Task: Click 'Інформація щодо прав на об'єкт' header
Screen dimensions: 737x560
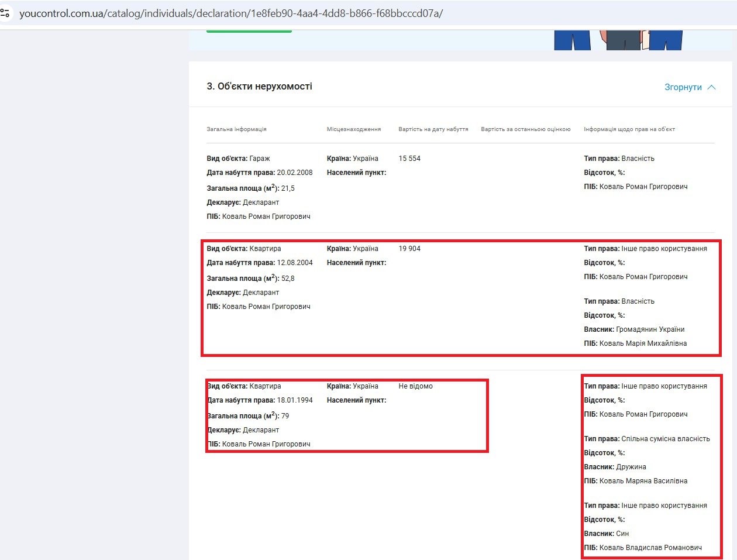Action: 629,129
